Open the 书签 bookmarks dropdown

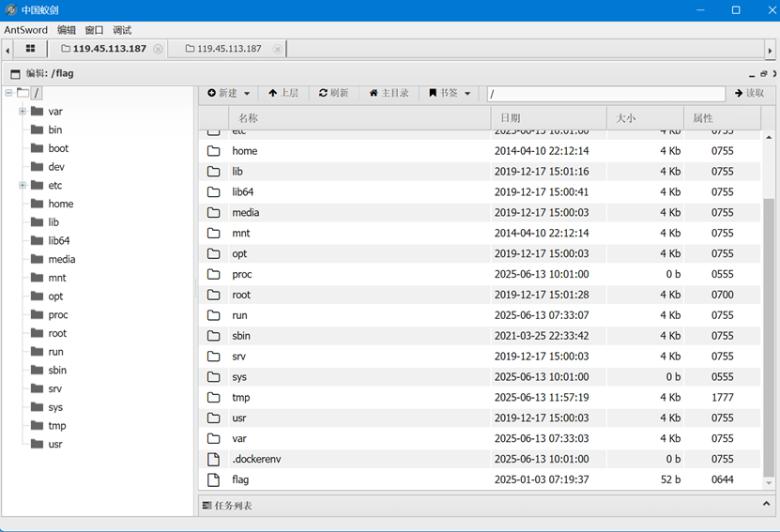[450, 93]
